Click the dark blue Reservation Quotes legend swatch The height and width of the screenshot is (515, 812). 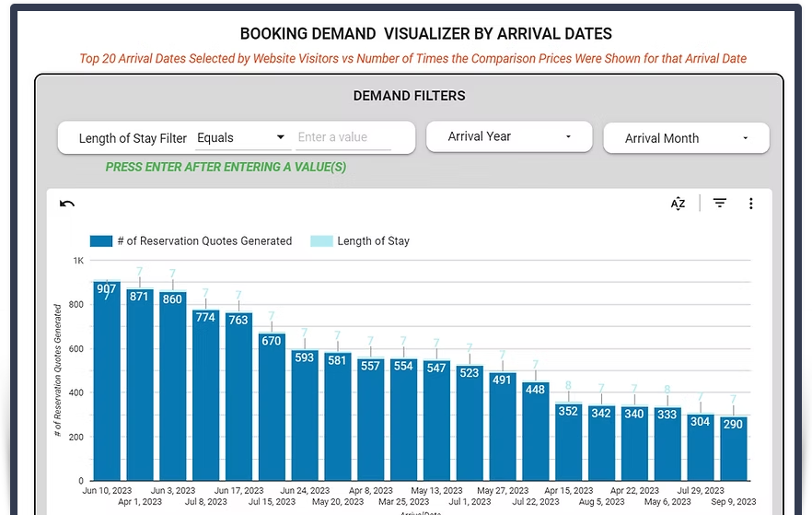101,240
